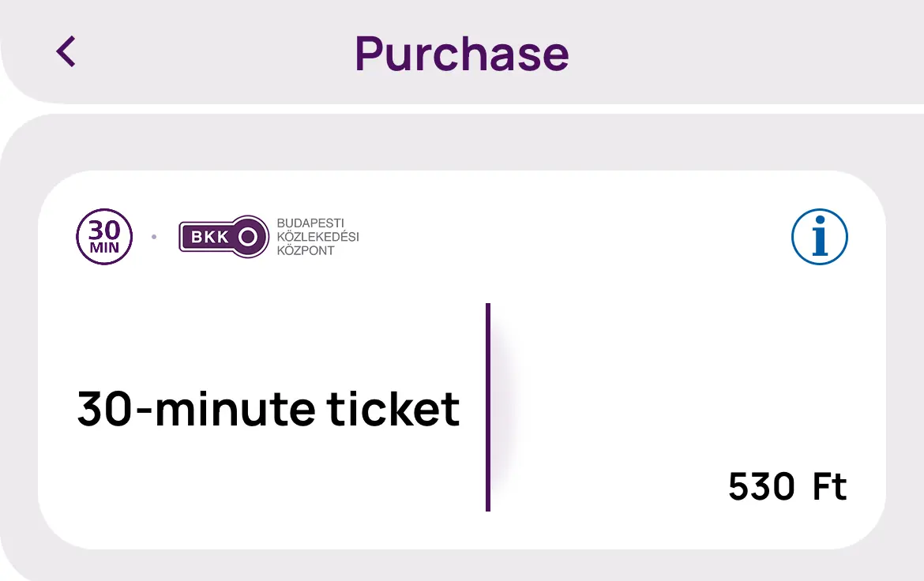Tap the small dot separator beside the badge
Viewport: 924px width, 581px height.
point(154,237)
